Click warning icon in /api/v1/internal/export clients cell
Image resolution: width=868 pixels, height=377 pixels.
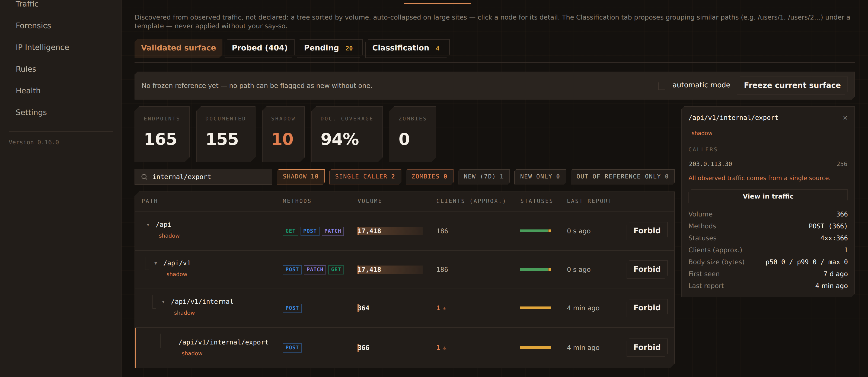click(445, 348)
